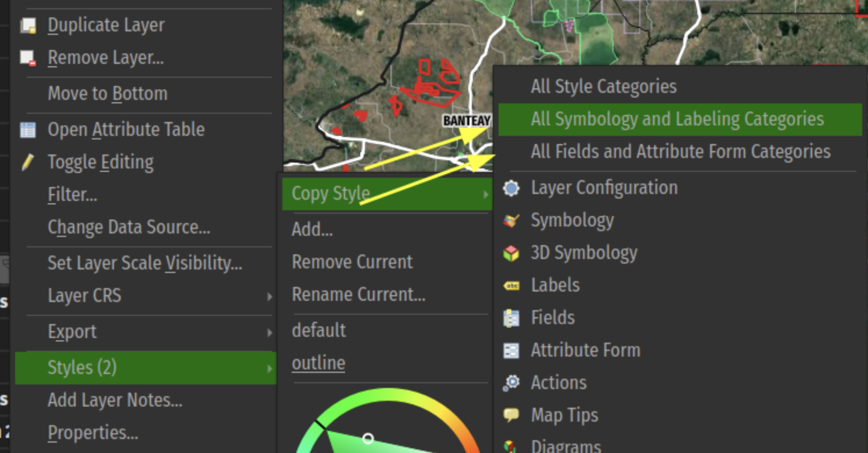Click the Attribute Form icon
The height and width of the screenshot is (453, 868).
coord(511,351)
